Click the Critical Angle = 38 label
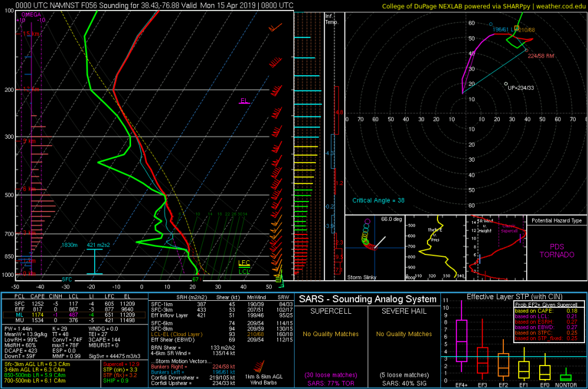 378,200
